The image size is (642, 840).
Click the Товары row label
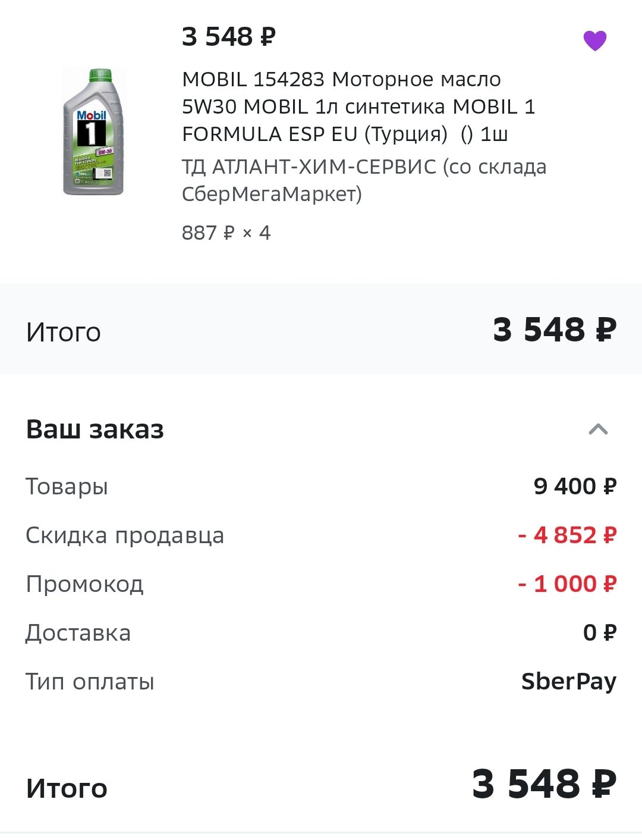(x=67, y=487)
